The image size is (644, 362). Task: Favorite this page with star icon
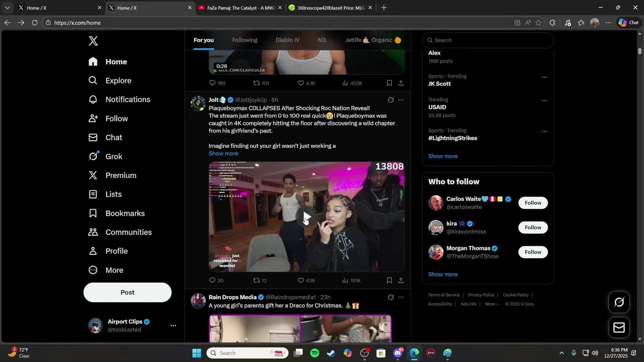539,23
